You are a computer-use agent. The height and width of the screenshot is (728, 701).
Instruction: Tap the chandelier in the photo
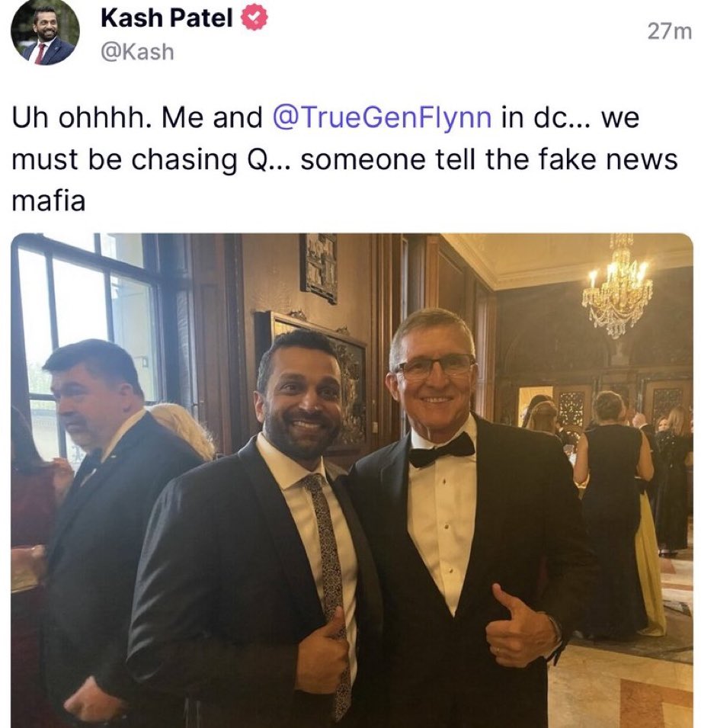[x=617, y=291]
